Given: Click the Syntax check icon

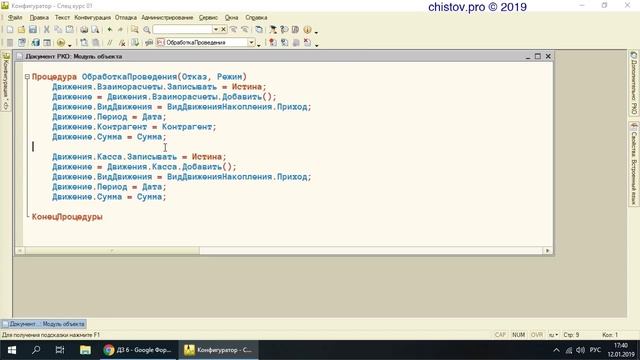Looking at the screenshot, I should click(135, 42).
